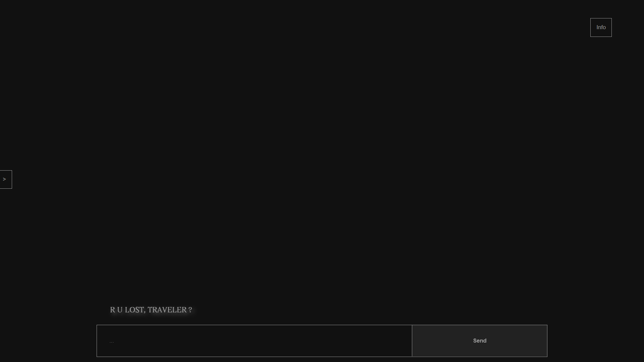Click the Info button in the top corner
The image size is (644, 362).
coord(601,27)
